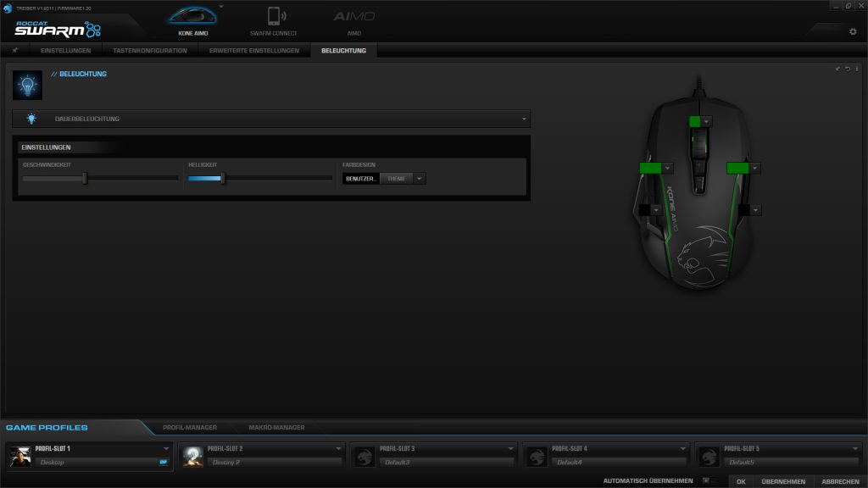The image size is (868, 488).
Task: Click the Übernehmen button
Action: [x=783, y=481]
